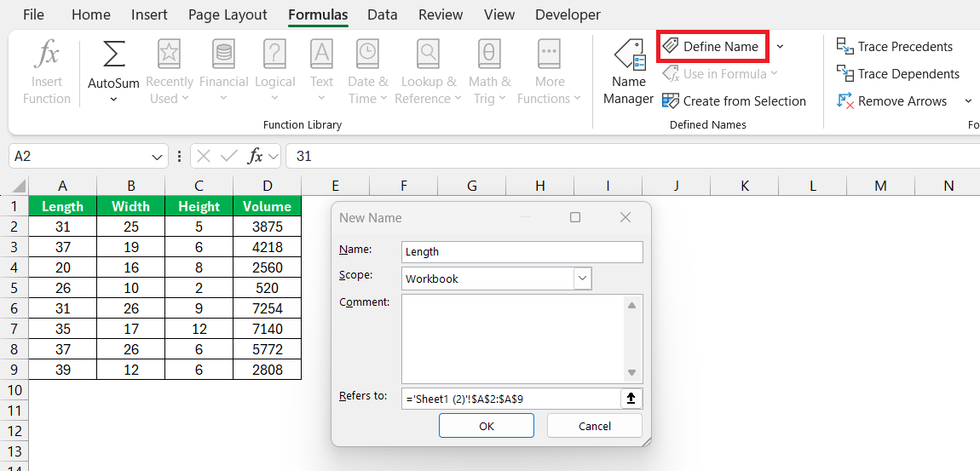Click the Name field containing Length
This screenshot has width=980, height=471.
pyautogui.click(x=522, y=252)
